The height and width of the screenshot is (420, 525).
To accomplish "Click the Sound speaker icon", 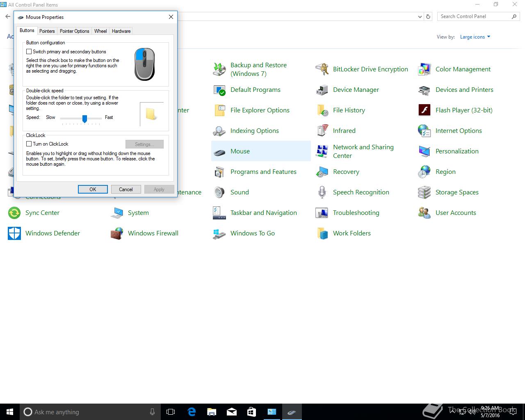I will point(219,192).
